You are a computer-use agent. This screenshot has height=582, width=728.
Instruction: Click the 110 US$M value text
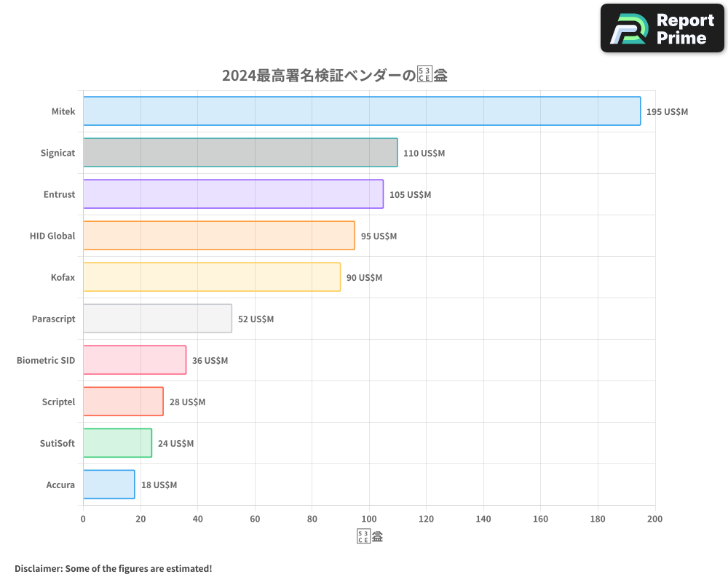(x=424, y=153)
